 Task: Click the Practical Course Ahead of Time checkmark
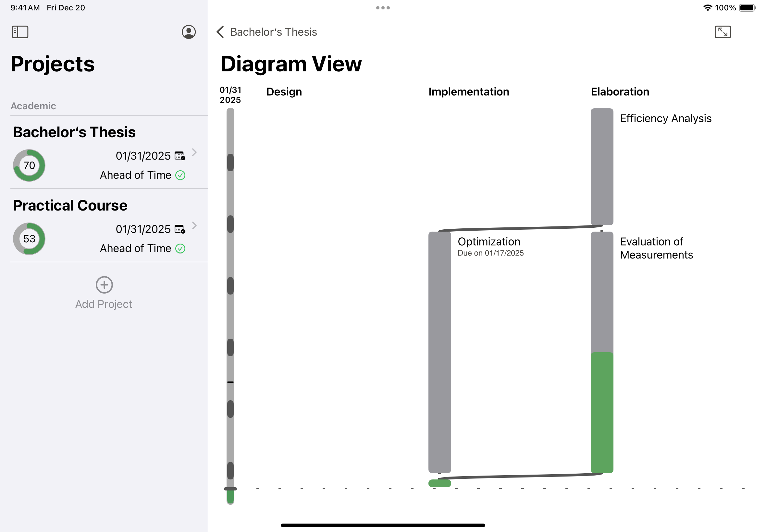tap(180, 248)
